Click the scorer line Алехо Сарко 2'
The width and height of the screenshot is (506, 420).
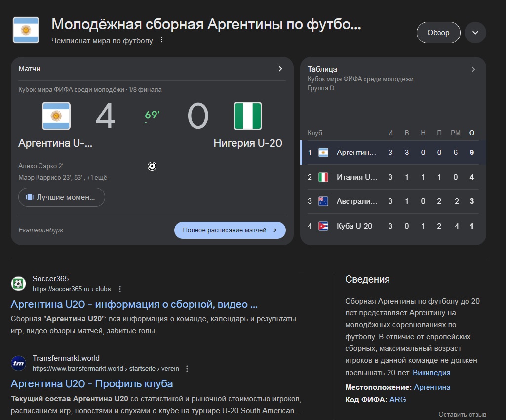40,166
